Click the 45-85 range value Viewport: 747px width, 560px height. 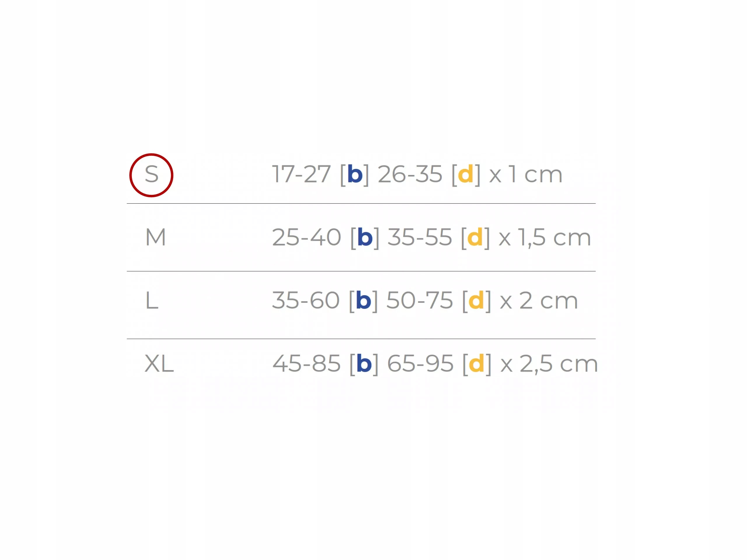pyautogui.click(x=307, y=364)
